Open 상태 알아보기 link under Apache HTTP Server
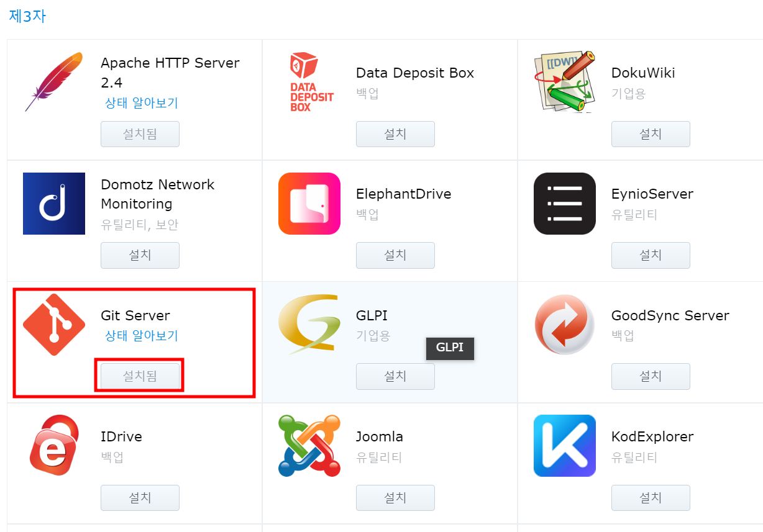The width and height of the screenshot is (763, 532). pyautogui.click(x=142, y=103)
